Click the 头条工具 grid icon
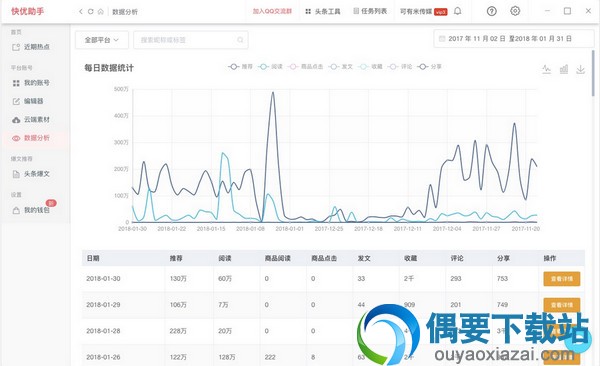600x366 pixels. [308, 11]
